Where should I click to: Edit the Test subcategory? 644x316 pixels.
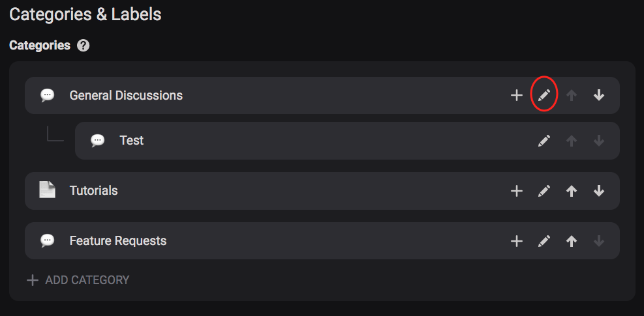click(x=544, y=141)
